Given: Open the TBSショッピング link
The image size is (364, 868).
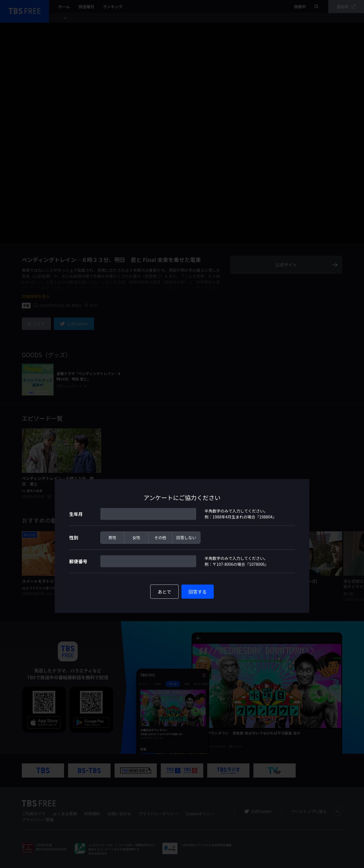Looking at the screenshot, I should point(71,386).
